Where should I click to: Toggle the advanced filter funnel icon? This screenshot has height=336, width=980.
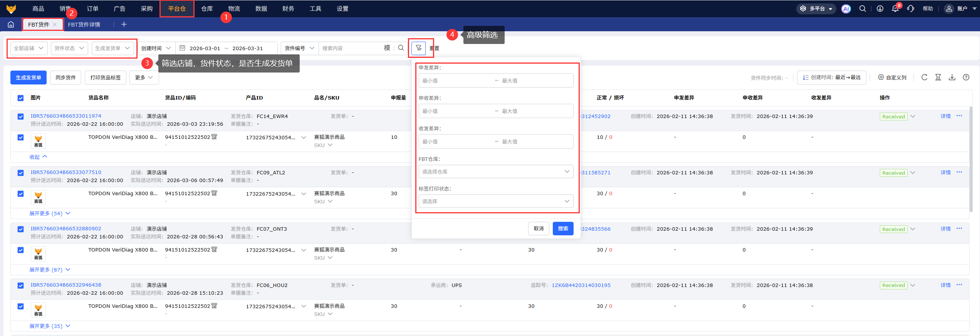[x=419, y=48]
